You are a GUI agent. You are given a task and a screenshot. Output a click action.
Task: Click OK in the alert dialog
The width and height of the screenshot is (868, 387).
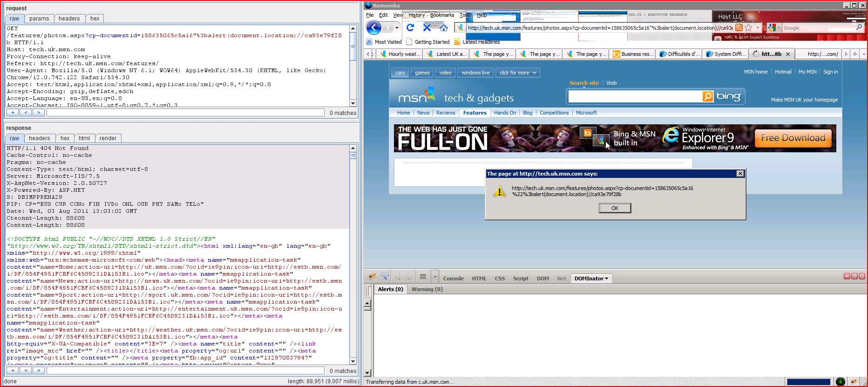pyautogui.click(x=615, y=208)
